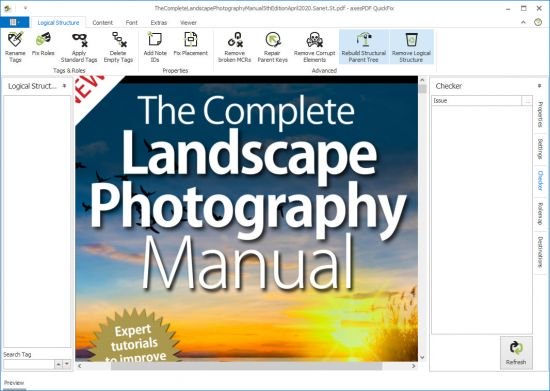Toggle the Checker panel pin

pyautogui.click(x=539, y=86)
